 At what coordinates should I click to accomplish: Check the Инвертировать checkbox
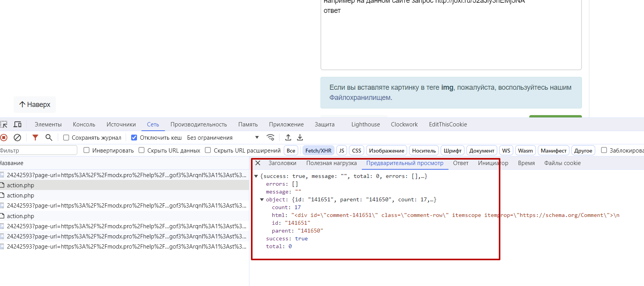[x=87, y=150]
